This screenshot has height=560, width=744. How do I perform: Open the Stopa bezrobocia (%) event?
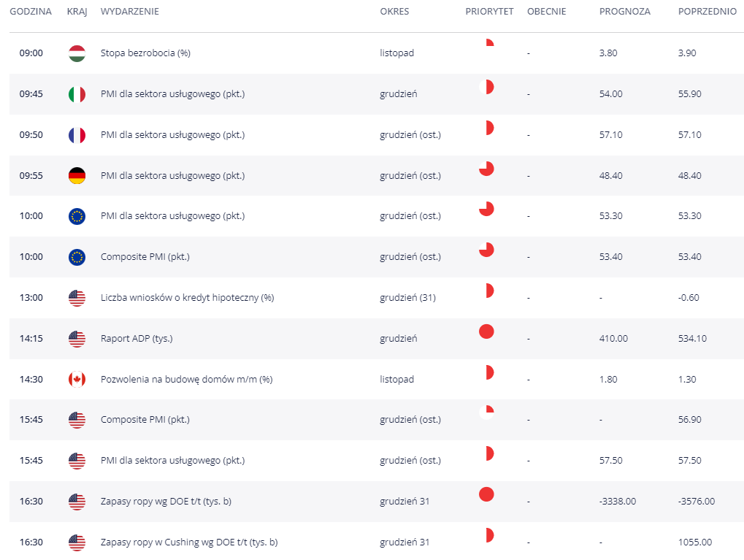[x=145, y=53]
